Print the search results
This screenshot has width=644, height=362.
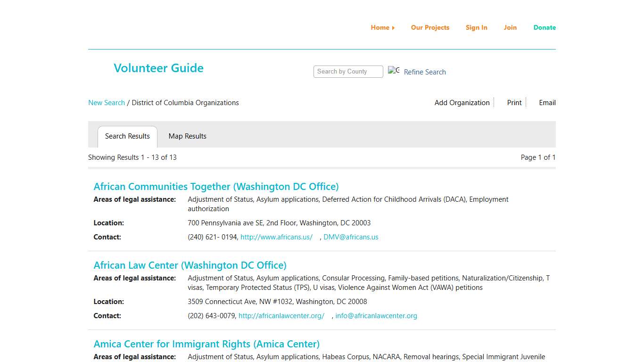pyautogui.click(x=514, y=102)
